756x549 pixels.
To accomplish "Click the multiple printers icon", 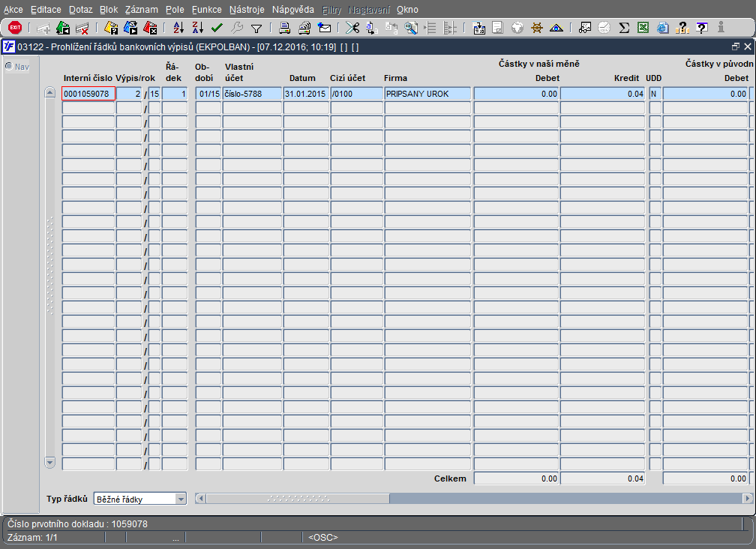I will point(304,28).
